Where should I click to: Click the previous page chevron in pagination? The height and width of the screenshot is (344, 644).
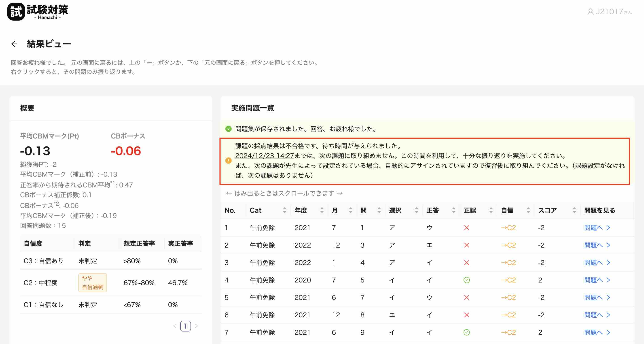tap(175, 326)
